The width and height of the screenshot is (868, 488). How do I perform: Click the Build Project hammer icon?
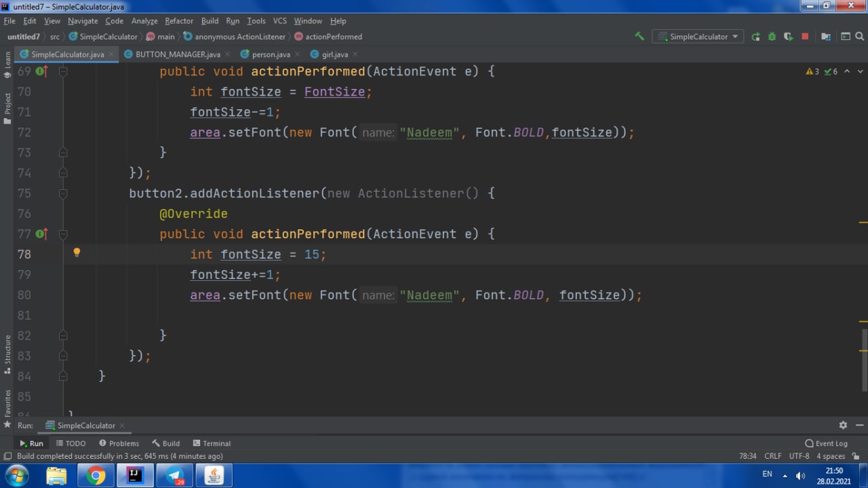coord(639,37)
